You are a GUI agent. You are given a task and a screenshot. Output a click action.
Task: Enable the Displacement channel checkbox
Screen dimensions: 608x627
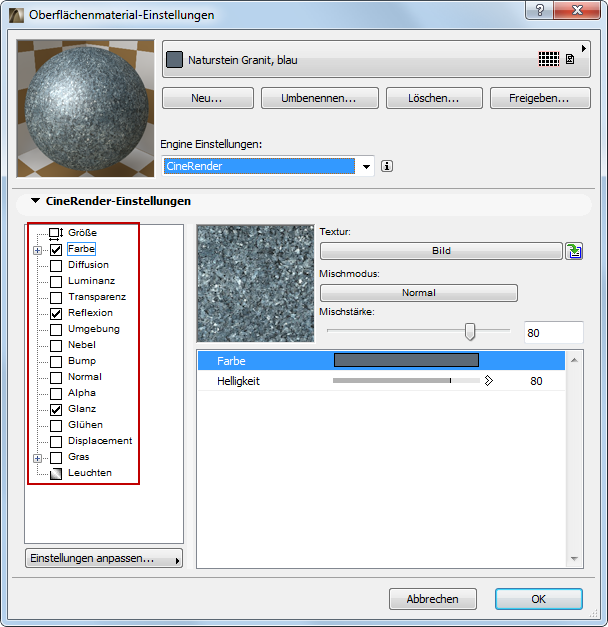click(56, 442)
